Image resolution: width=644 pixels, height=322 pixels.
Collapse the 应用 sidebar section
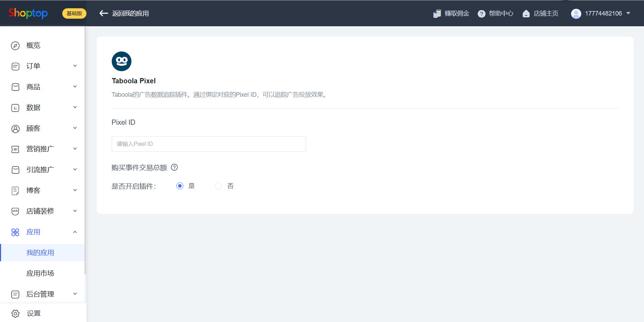point(75,232)
